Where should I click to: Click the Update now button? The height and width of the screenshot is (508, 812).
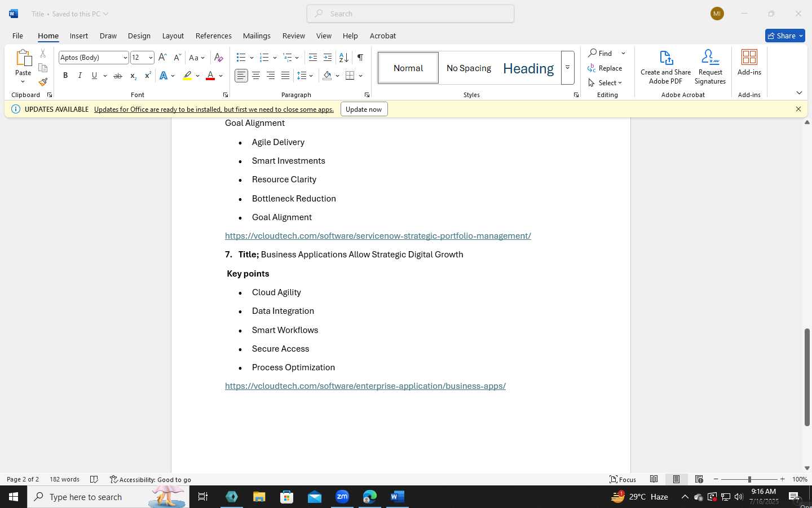pos(364,110)
